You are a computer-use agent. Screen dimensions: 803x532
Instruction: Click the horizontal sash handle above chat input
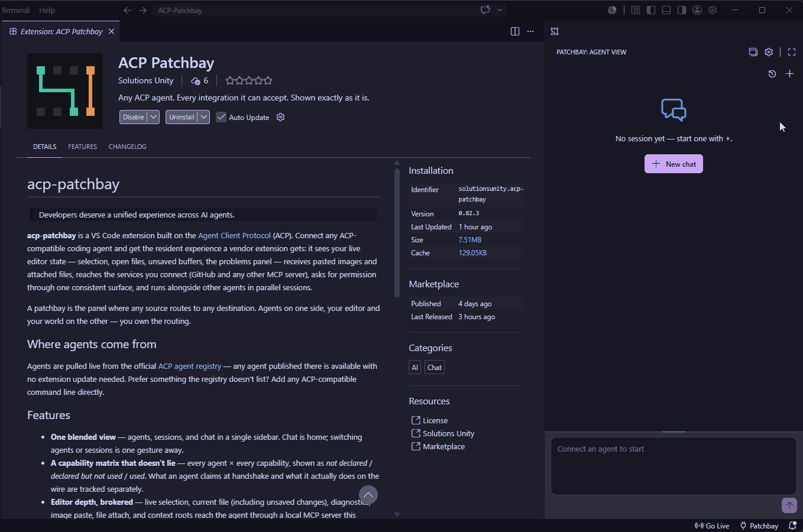click(674, 432)
